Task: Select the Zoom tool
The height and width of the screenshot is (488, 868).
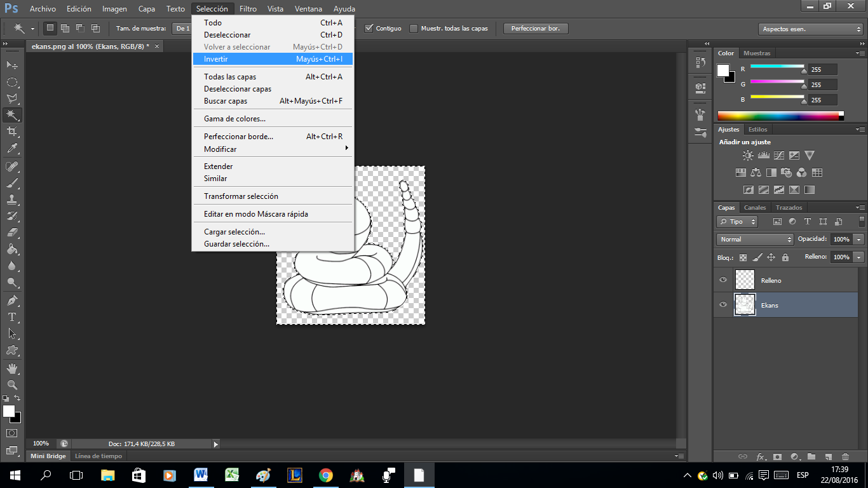Action: (12, 385)
